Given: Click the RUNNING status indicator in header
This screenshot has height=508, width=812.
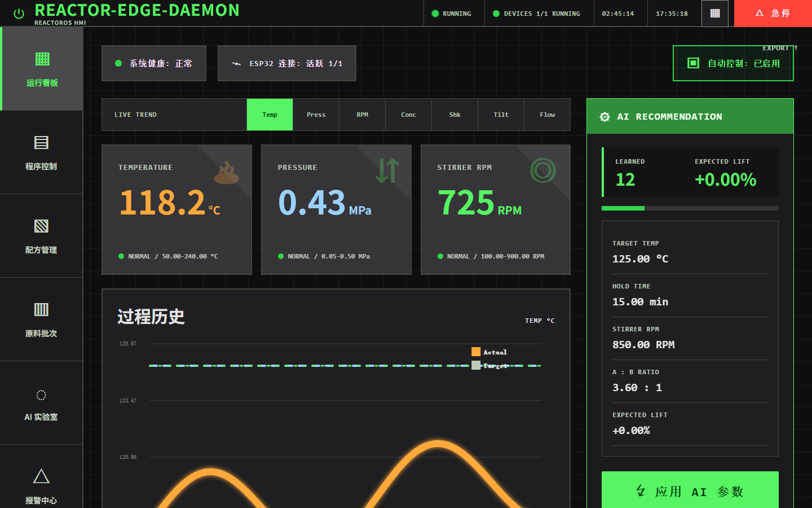Looking at the screenshot, I should pyautogui.click(x=452, y=14).
